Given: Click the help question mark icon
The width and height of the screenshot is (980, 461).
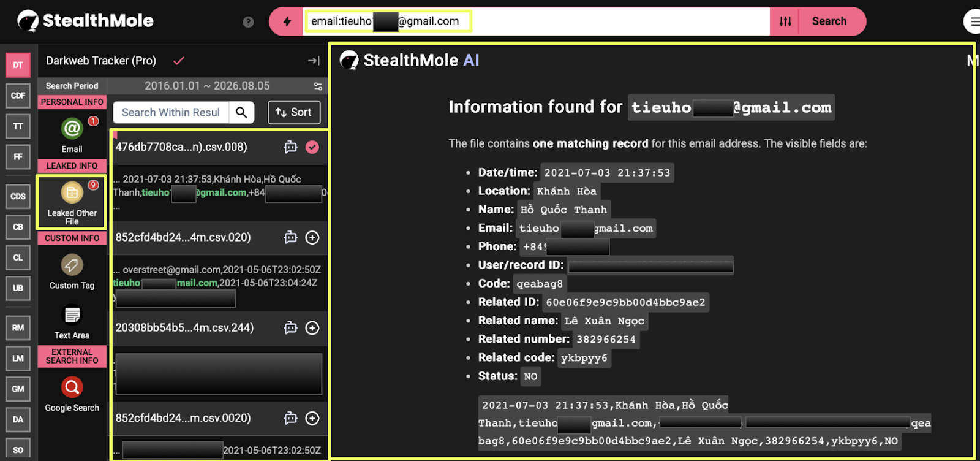Looking at the screenshot, I should click(248, 22).
